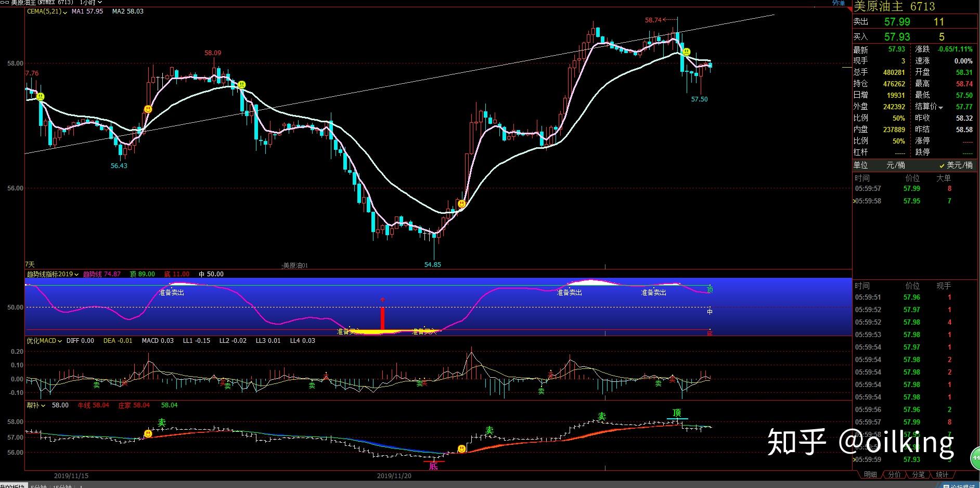Click the 开盘 value 58.31
The image size is (980, 488).
(x=964, y=72)
